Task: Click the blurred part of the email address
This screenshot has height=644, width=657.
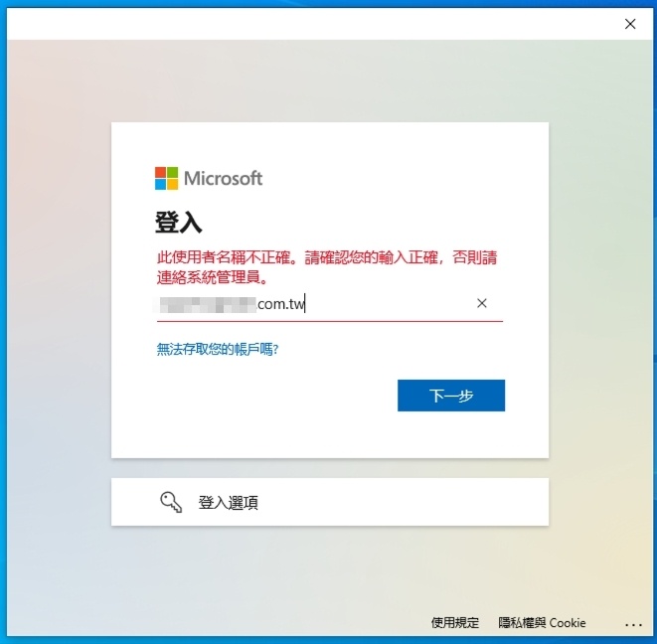Action: point(206,305)
